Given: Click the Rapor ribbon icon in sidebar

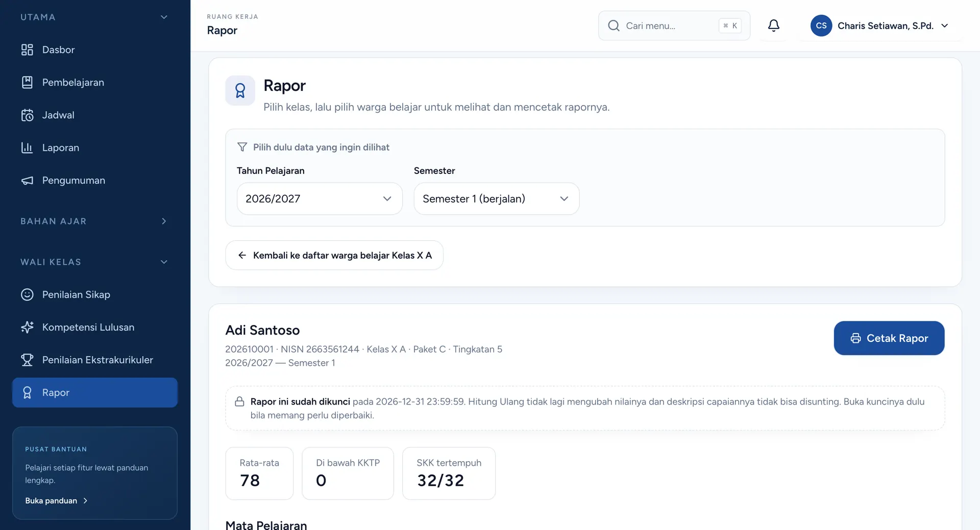Looking at the screenshot, I should 27,392.
